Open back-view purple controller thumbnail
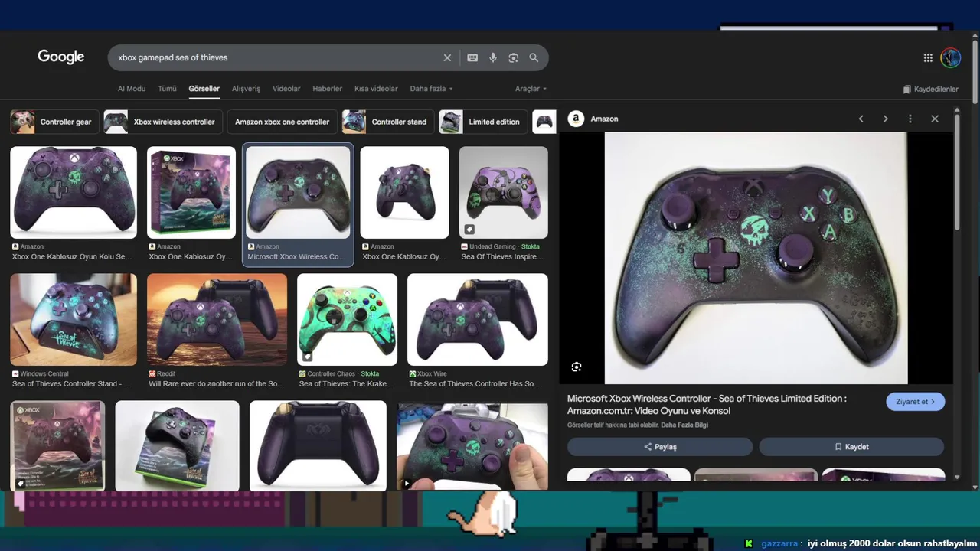The height and width of the screenshot is (551, 980). [x=318, y=445]
